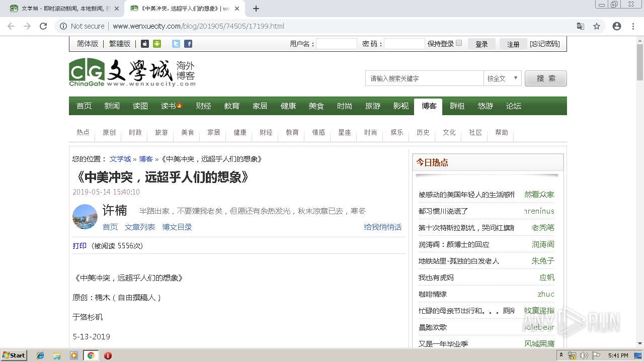This screenshot has width=644, height=362.
Task: Click the 登录 login button
Action: click(x=481, y=44)
